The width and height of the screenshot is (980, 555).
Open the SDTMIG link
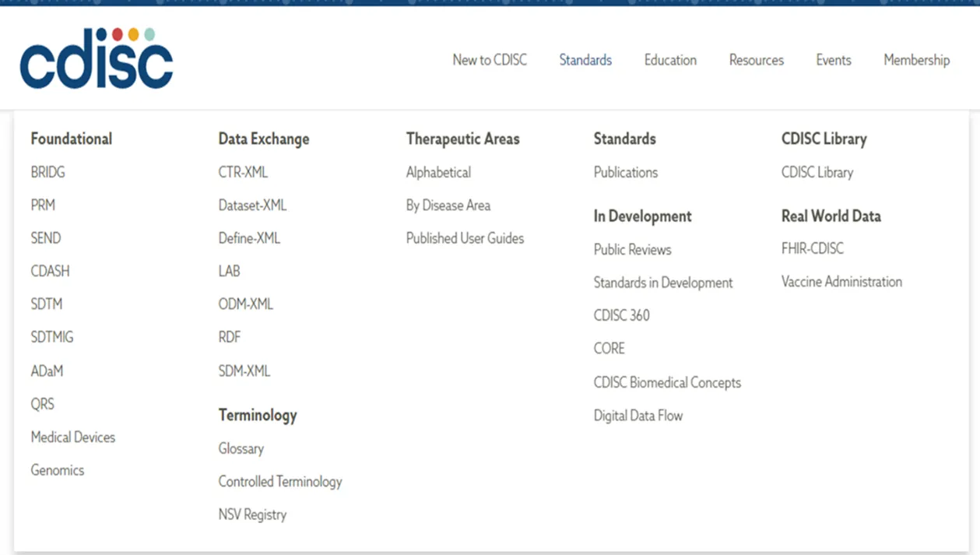pyautogui.click(x=52, y=337)
